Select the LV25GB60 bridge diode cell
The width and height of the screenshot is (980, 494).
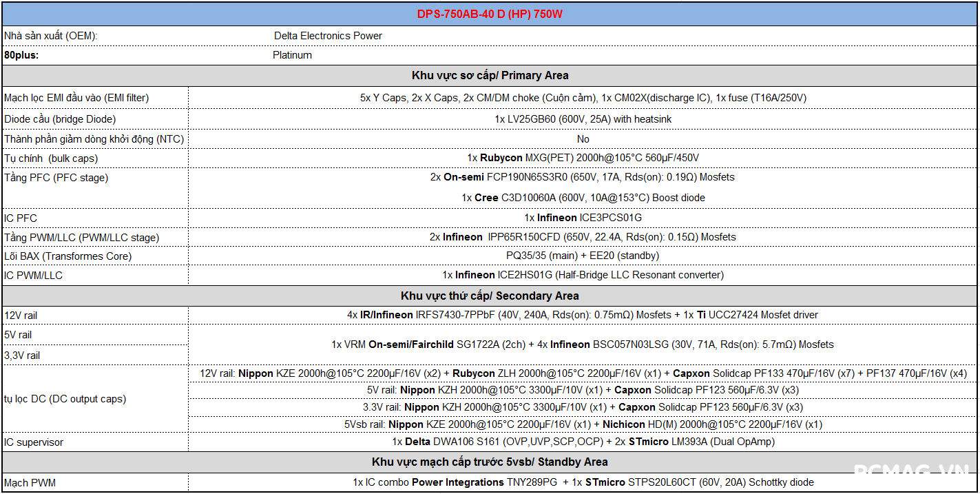[x=583, y=119]
